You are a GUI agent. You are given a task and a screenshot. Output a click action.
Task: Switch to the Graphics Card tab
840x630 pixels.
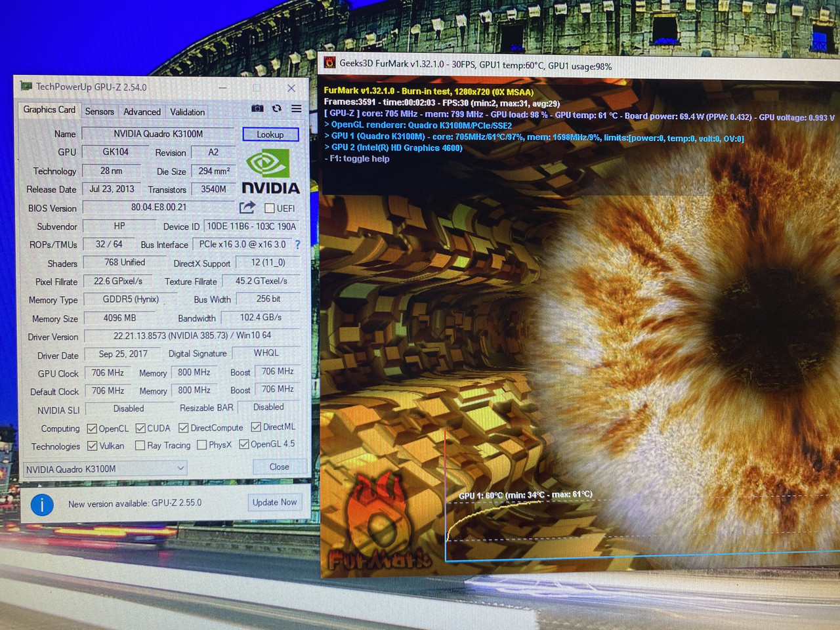point(49,110)
